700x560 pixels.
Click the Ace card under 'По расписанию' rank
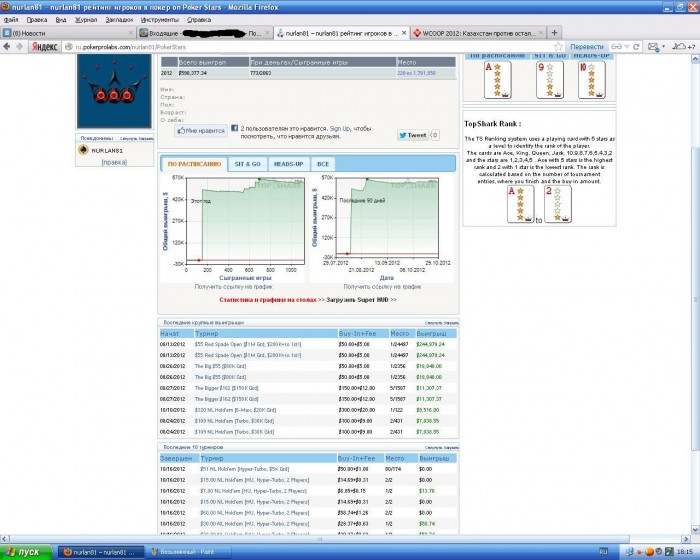[497, 79]
